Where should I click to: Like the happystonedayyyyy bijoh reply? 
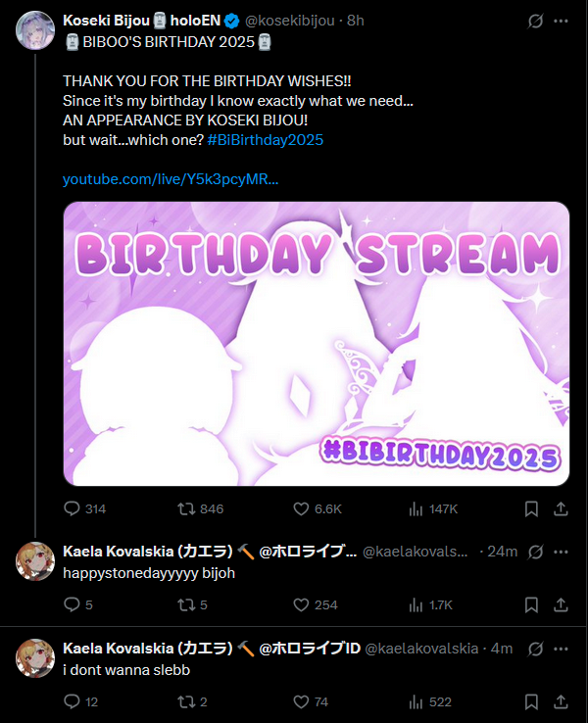(x=301, y=604)
